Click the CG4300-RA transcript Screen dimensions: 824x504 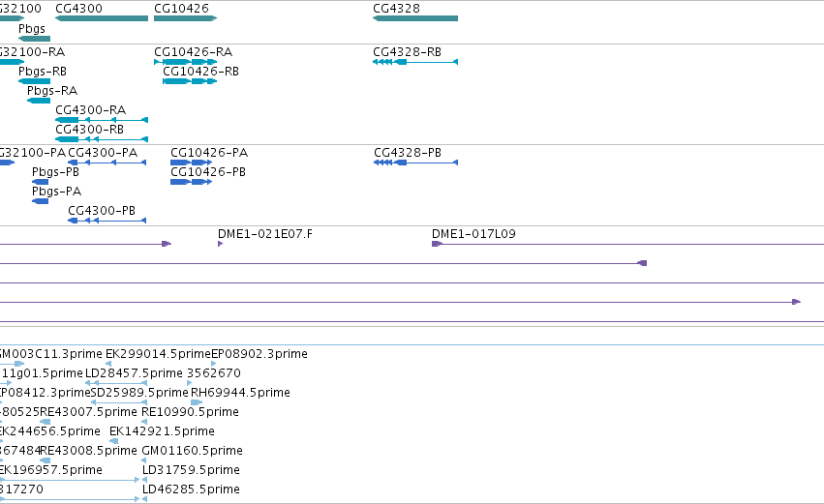click(x=102, y=120)
